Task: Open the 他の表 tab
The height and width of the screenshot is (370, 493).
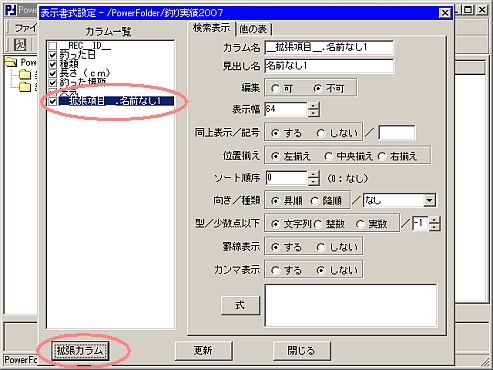Action: tap(253, 29)
